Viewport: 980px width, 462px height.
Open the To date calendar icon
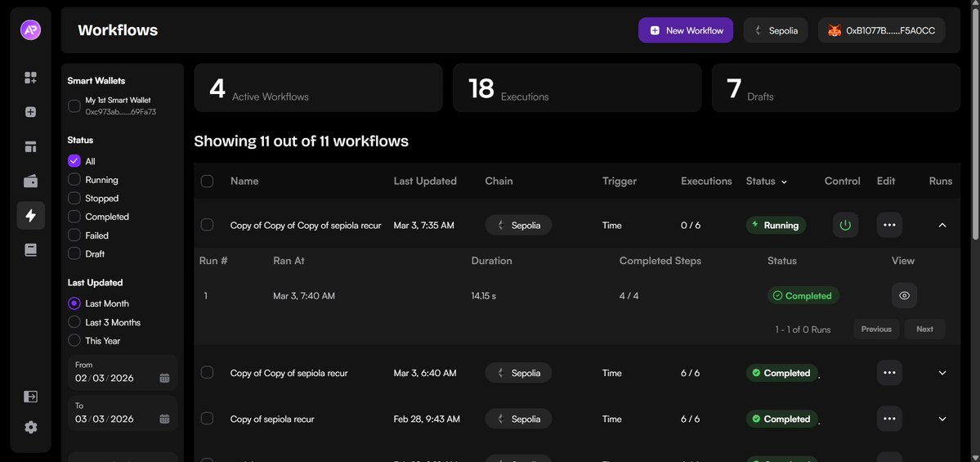coord(164,419)
